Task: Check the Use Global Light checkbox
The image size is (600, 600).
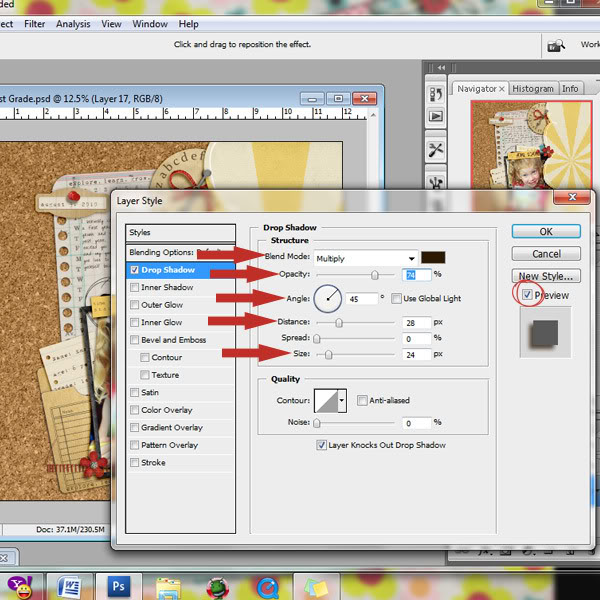Action: [396, 298]
